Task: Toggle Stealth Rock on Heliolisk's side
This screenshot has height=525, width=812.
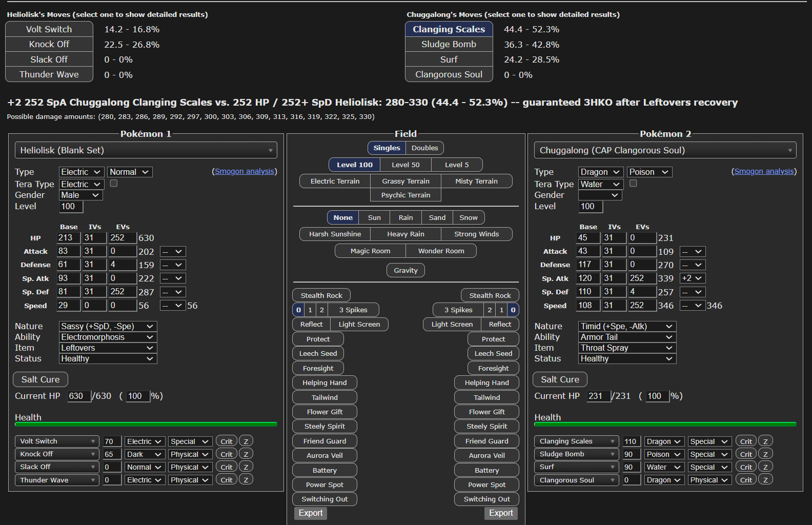Action: [321, 295]
